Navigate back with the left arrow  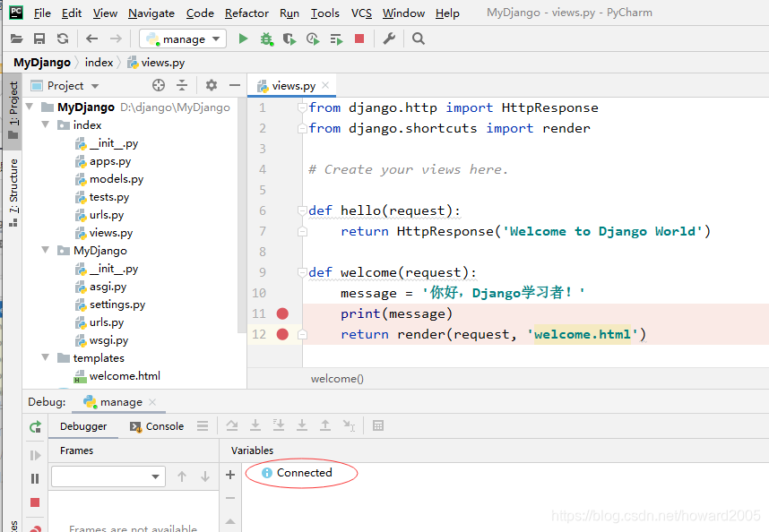[91, 39]
